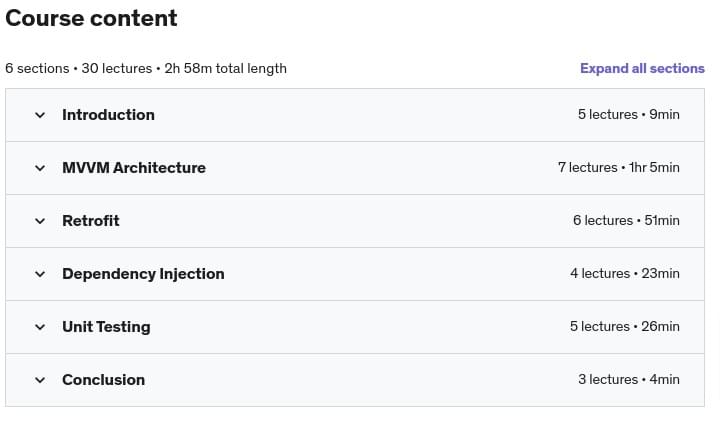Image resolution: width=720 pixels, height=421 pixels.
Task: Click the chevron arrow next to Conclusion
Action: [40, 380]
